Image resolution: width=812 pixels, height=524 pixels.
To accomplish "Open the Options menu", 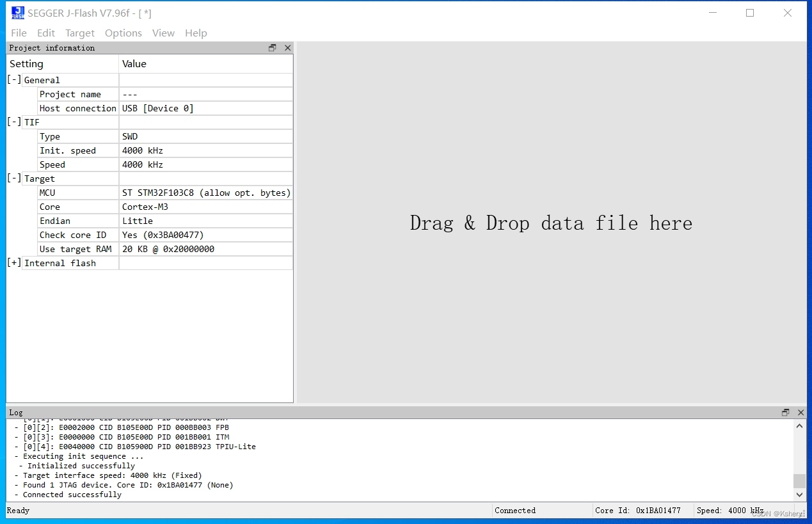I will pyautogui.click(x=123, y=33).
